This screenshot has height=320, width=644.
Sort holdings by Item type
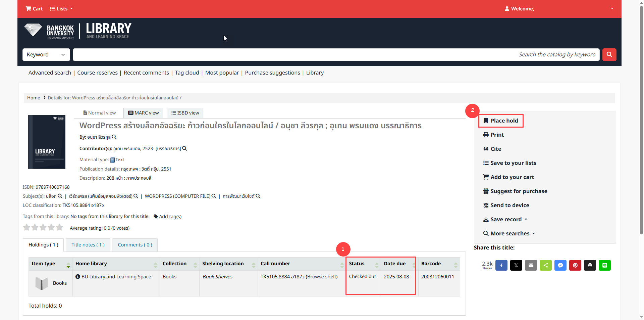[x=51, y=264]
